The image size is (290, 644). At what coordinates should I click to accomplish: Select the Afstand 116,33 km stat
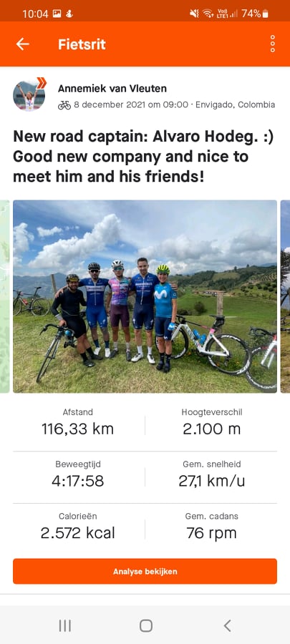coord(77,421)
